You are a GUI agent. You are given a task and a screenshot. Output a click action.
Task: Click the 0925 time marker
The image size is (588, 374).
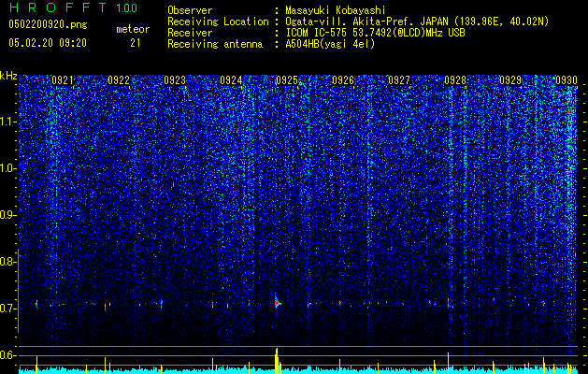click(287, 80)
